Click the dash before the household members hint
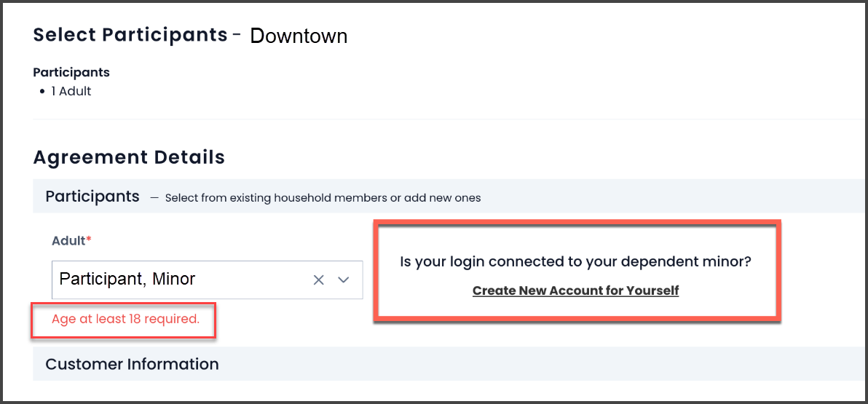 [x=154, y=197]
